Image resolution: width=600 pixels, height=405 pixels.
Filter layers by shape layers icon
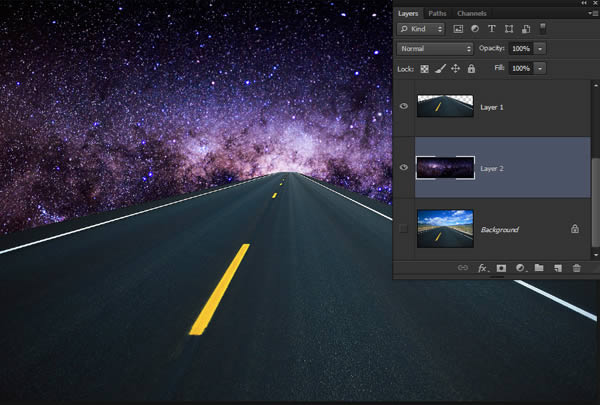pos(509,29)
